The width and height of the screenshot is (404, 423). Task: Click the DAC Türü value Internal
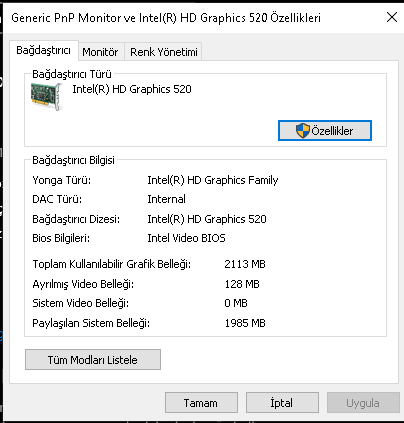tap(166, 199)
